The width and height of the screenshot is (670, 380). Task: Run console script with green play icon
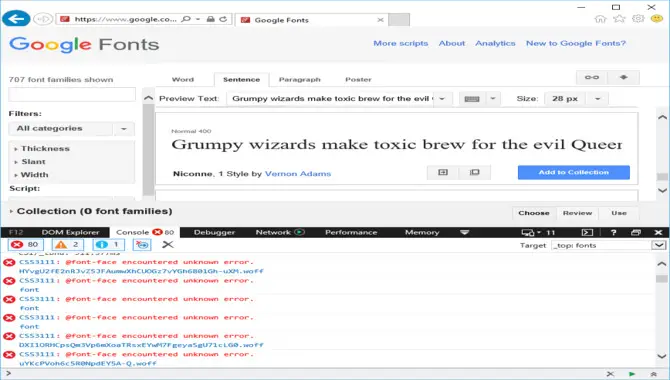(x=632, y=374)
